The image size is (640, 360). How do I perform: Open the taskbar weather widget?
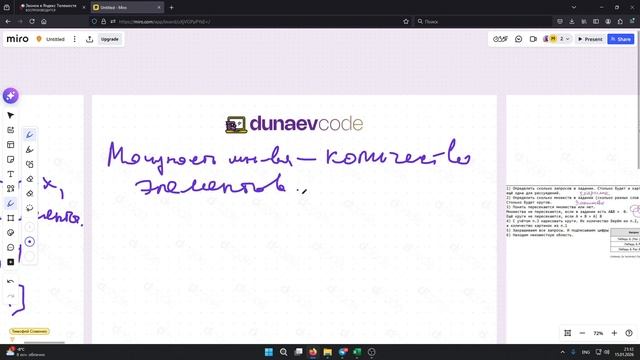(x=24, y=352)
